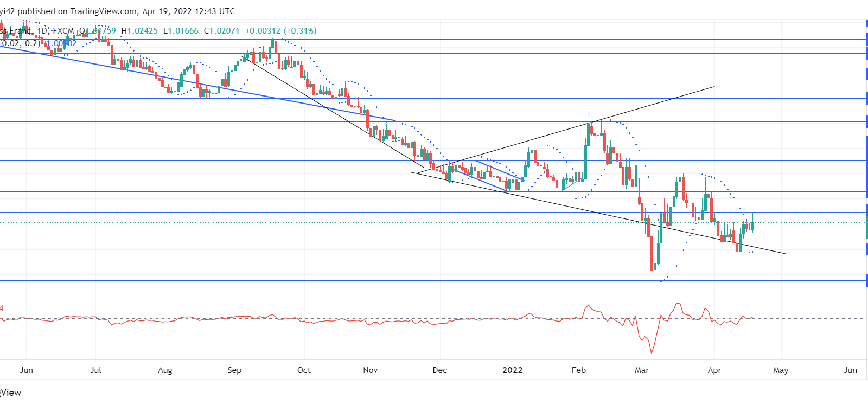The width and height of the screenshot is (868, 405).
Task: Click the "FXCM" source label in the legend
Action: coord(63,31)
